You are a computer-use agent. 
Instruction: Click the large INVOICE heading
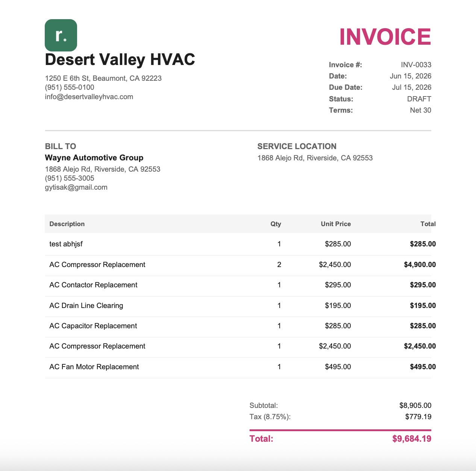[x=385, y=37]
